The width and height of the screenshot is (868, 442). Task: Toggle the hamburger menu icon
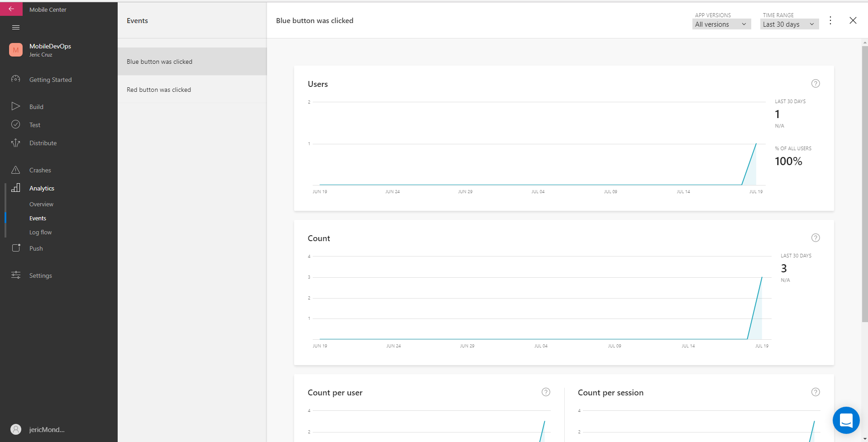pyautogui.click(x=16, y=28)
